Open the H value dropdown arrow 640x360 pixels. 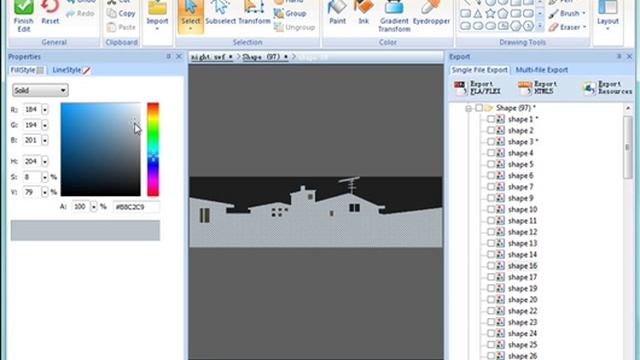pos(44,161)
